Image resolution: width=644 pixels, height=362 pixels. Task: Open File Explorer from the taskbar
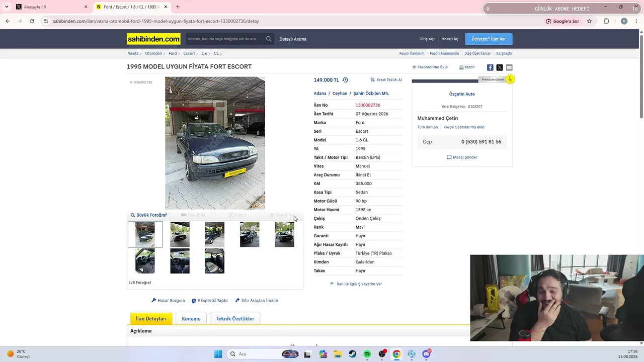click(338, 354)
